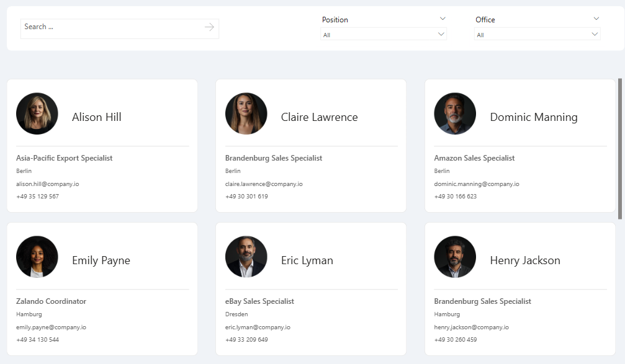Select Dominic Manning's avatar image

pos(455,113)
